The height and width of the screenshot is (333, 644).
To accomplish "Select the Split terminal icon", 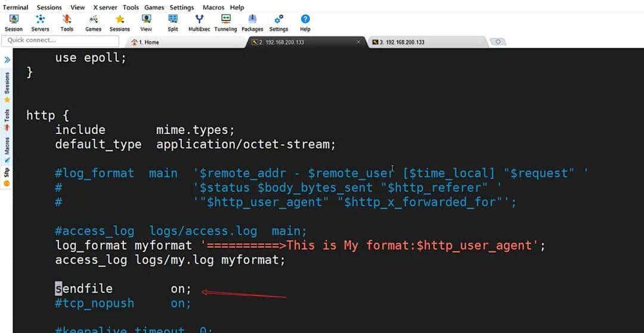I will tap(173, 23).
